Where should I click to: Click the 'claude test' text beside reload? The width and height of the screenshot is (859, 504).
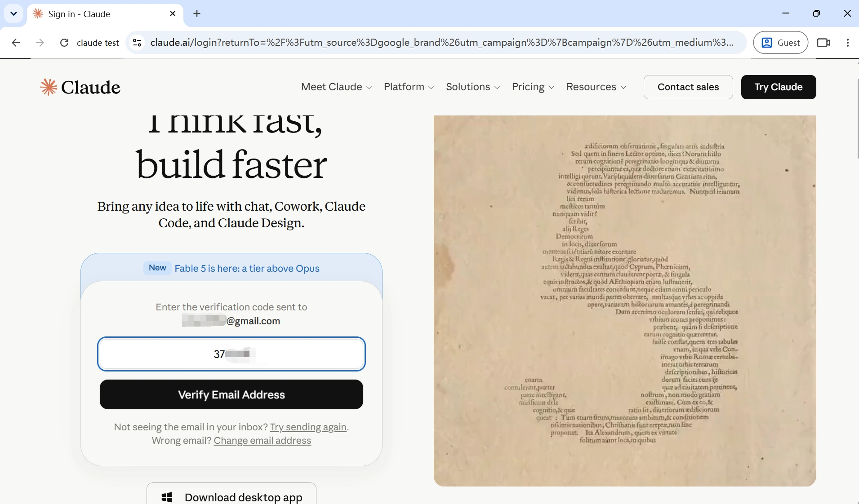(98, 43)
